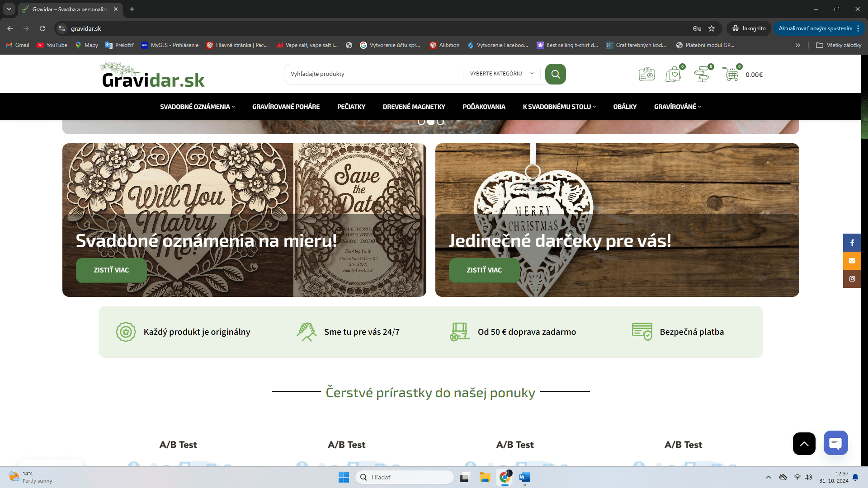Open Word from taskbar
Screen dimensions: 868x488
[525, 477]
